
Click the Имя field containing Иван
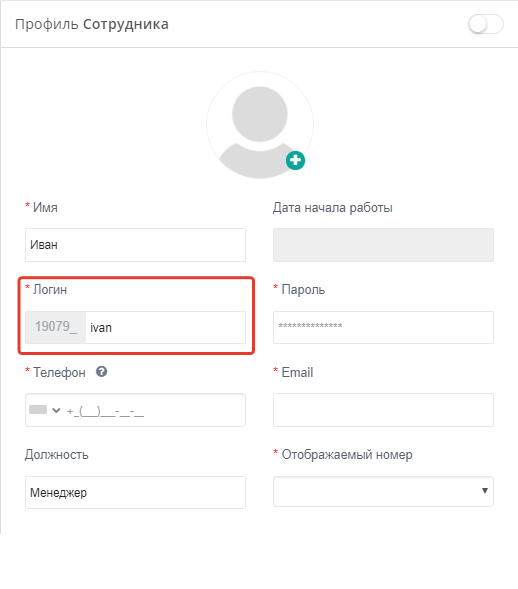(135, 245)
